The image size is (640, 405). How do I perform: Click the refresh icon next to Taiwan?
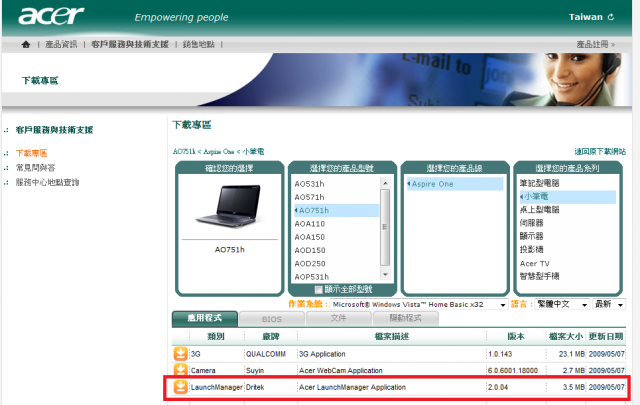(x=611, y=17)
